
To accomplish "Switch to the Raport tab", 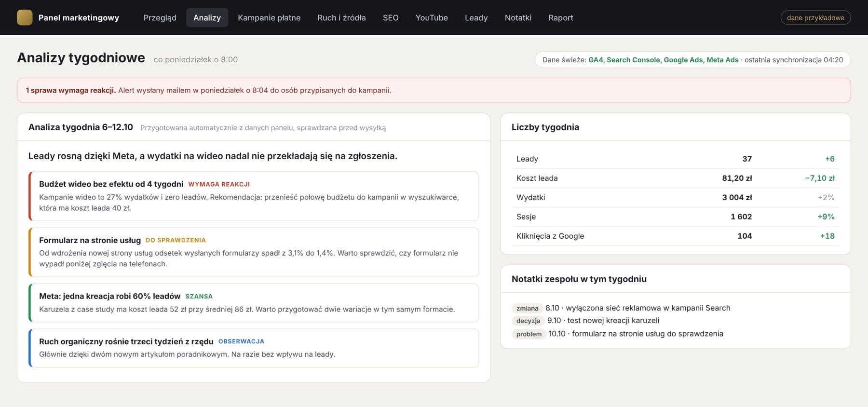I will (561, 17).
